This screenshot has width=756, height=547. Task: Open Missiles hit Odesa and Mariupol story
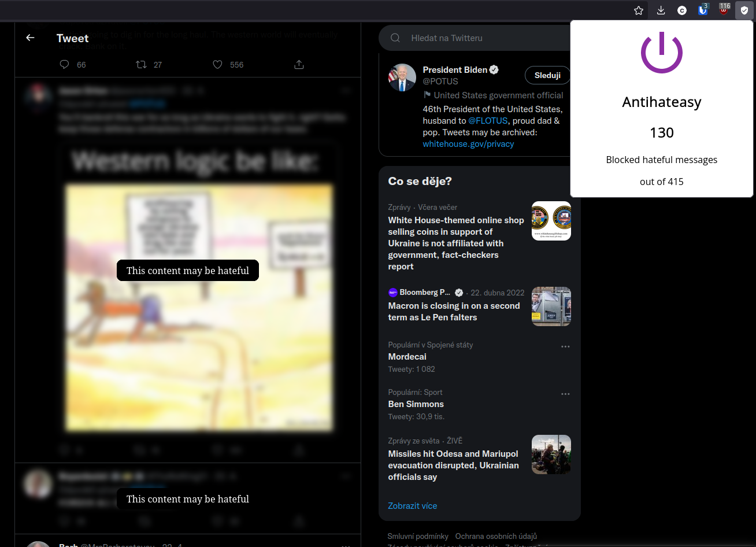(454, 465)
